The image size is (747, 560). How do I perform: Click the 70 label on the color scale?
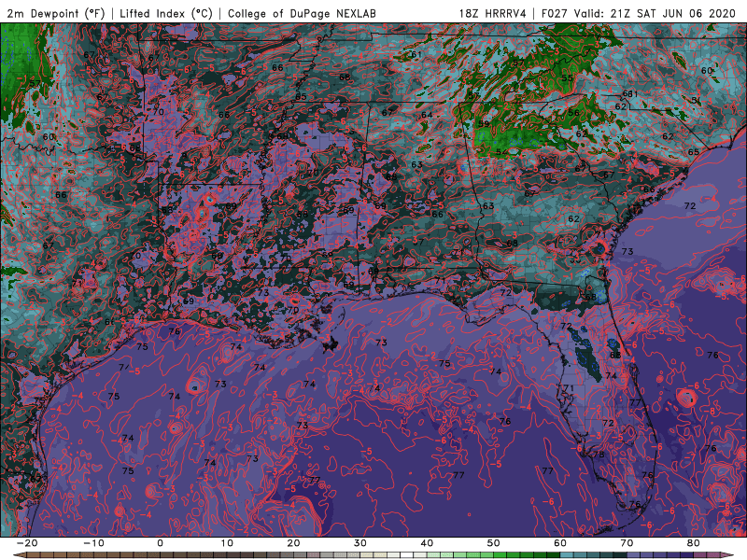tap(627, 543)
